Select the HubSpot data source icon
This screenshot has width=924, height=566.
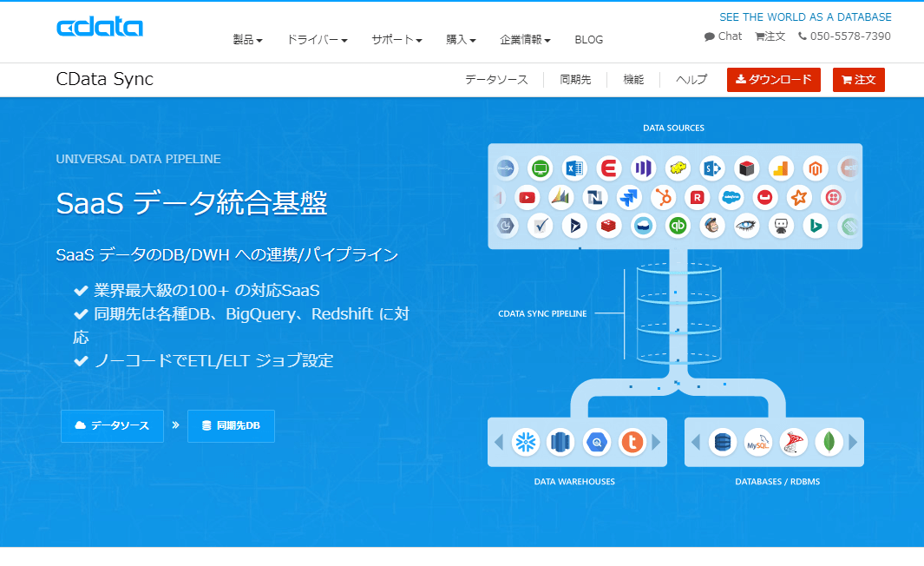663,198
